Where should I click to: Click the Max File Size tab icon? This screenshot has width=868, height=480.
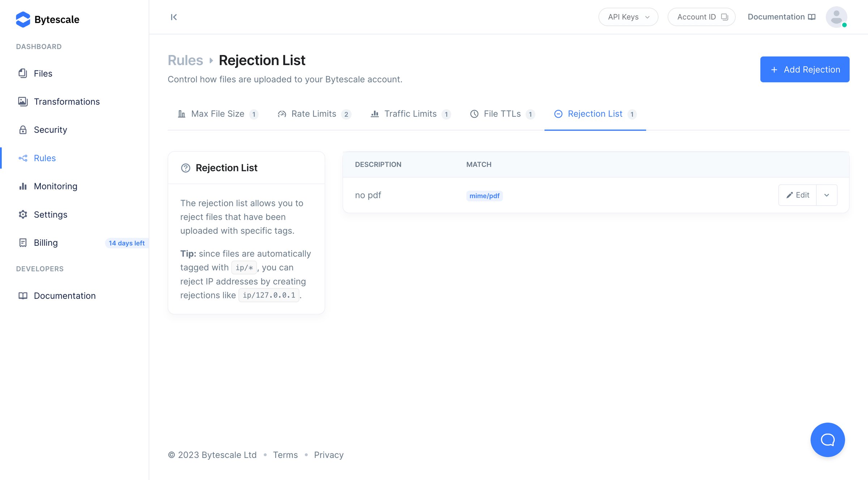tap(182, 114)
